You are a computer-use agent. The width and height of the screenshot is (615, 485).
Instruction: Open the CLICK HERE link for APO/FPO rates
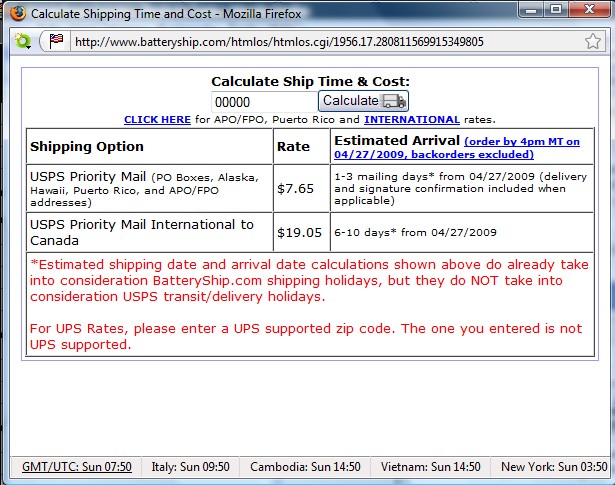pos(157,120)
